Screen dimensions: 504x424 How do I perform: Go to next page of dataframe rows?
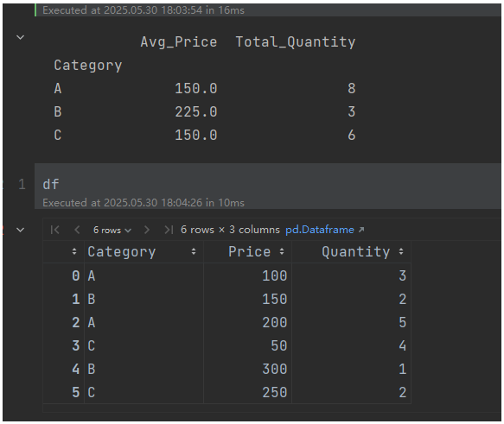[x=147, y=230]
